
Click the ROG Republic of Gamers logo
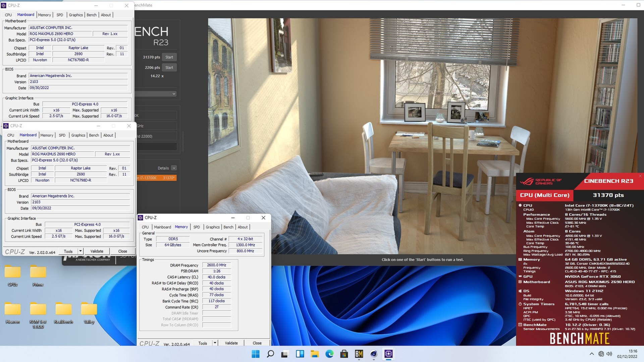[x=541, y=181]
